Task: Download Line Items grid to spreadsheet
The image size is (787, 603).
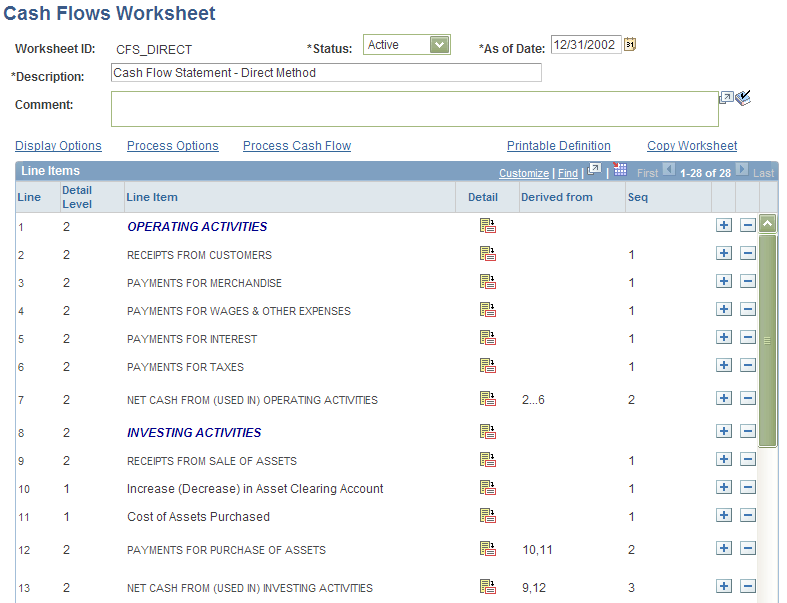Action: (x=620, y=170)
